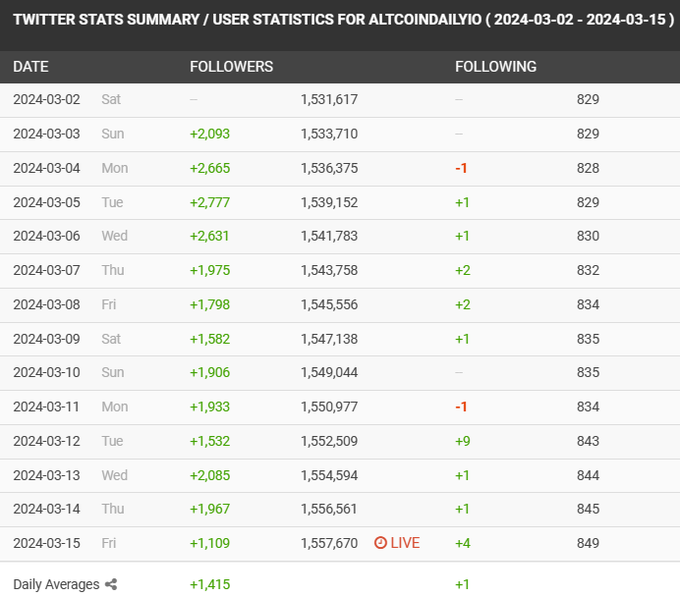Click the FOLLOWERS column header
Image resolution: width=680 pixels, height=597 pixels.
(232, 67)
